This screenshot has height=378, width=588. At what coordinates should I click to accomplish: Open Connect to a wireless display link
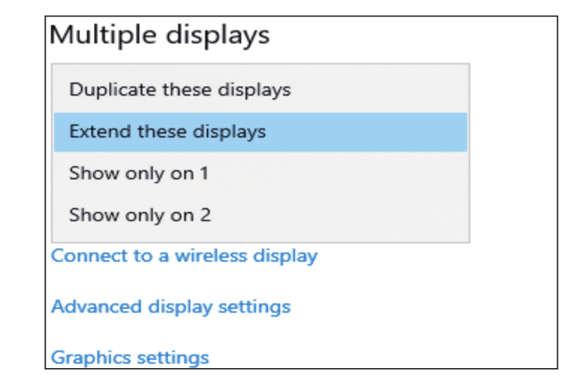click(184, 256)
